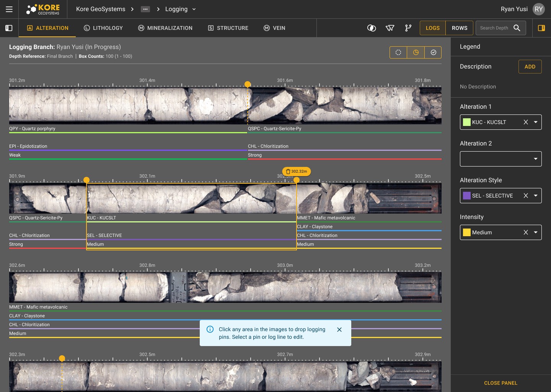Screen dimensions: 551x392
Task: Open the hamburger main menu
Action: 9,9
